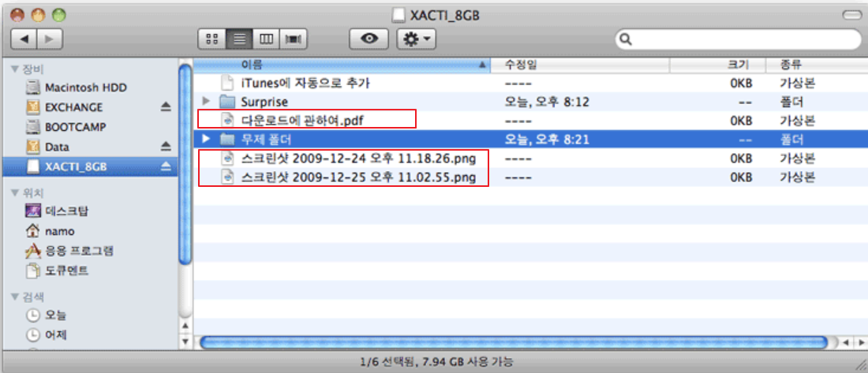868x373 pixels.
Task: Expand the 무제 폴더 disclosure triangle
Action: pos(207,138)
